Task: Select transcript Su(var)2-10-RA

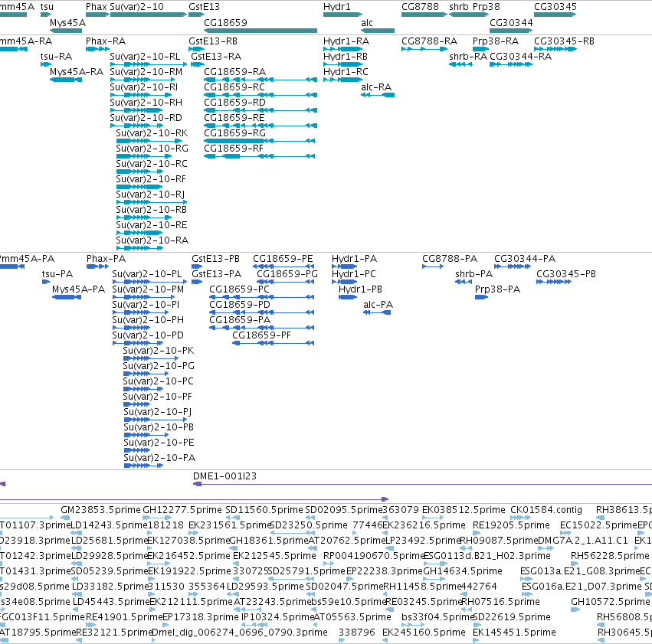Action: tap(152, 240)
